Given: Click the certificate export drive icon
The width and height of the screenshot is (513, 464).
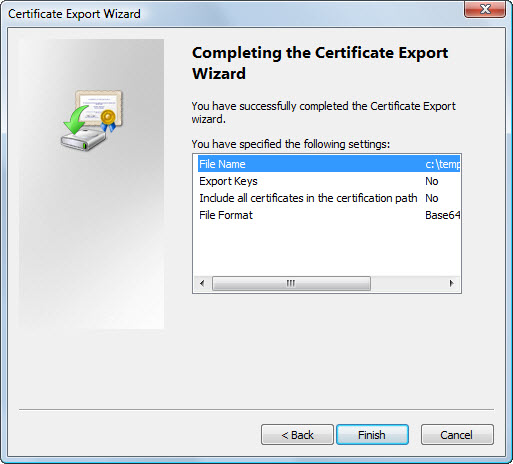Looking at the screenshot, I should pyautogui.click(x=92, y=120).
